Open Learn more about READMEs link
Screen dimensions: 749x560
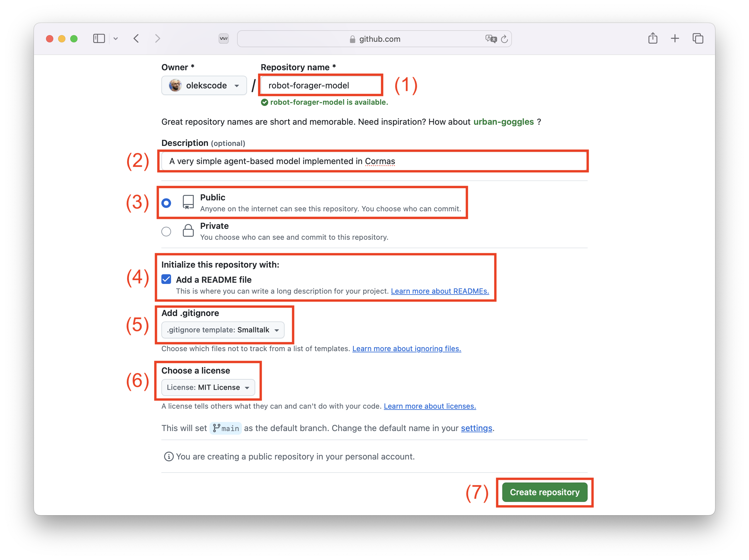tap(440, 291)
